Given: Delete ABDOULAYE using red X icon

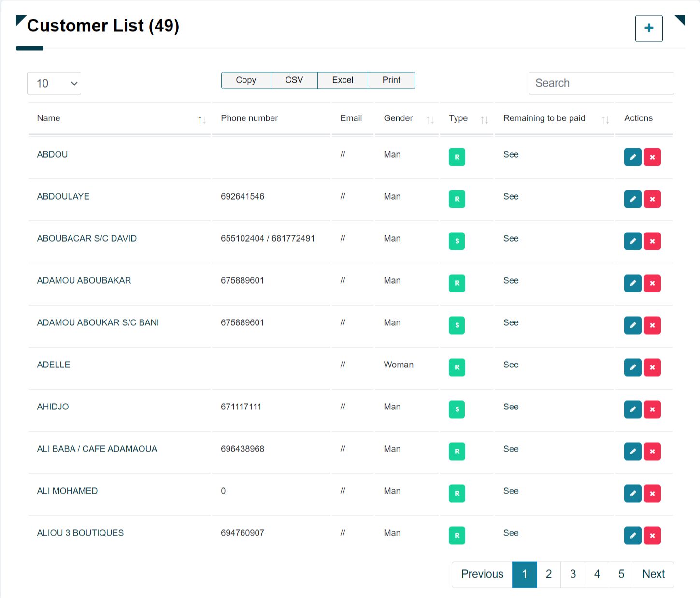Looking at the screenshot, I should [652, 199].
